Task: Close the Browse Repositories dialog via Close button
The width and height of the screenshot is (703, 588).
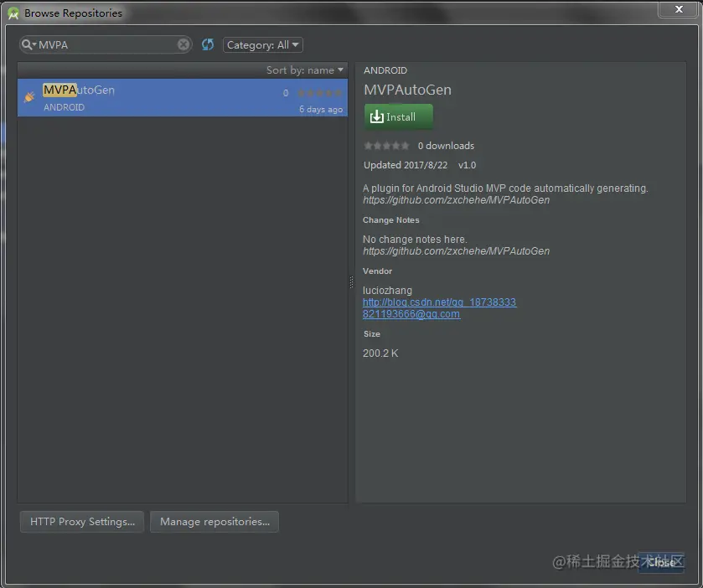Action: point(661,562)
